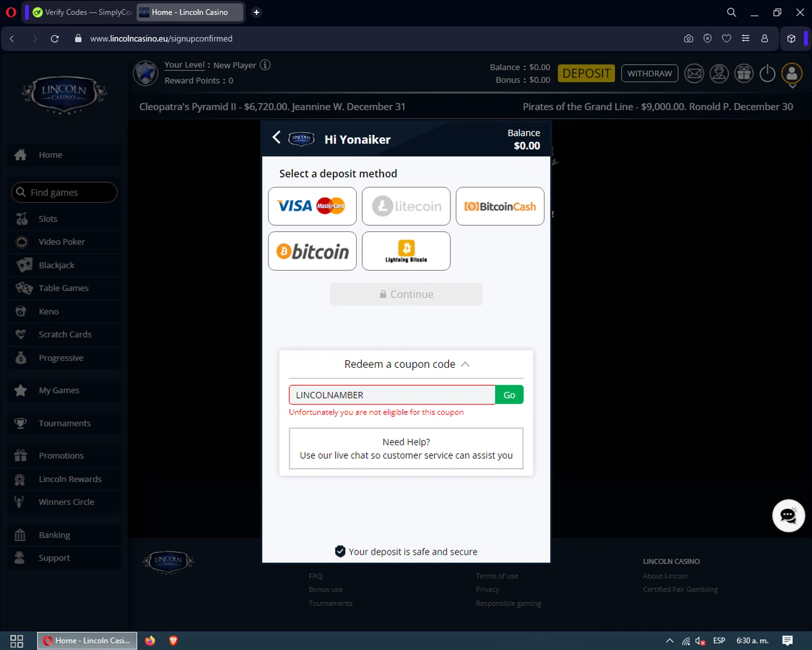Open Scratch Cards in the sidebar
The image size is (812, 650).
tap(64, 334)
